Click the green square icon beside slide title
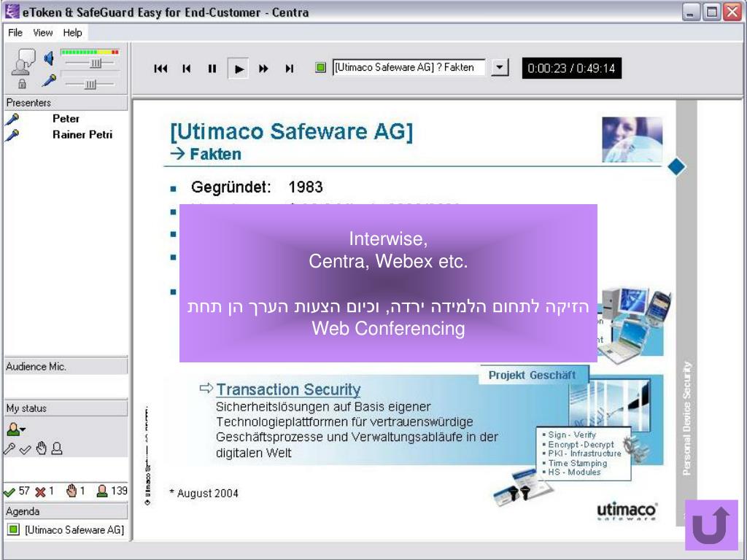The image size is (747, 560). tap(321, 68)
